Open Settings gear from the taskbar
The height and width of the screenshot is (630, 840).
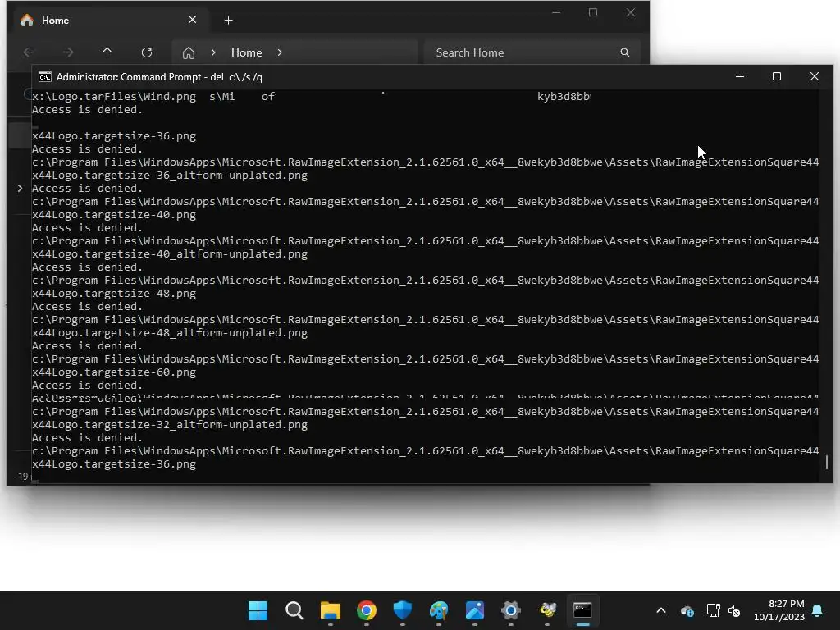pyautogui.click(x=511, y=610)
